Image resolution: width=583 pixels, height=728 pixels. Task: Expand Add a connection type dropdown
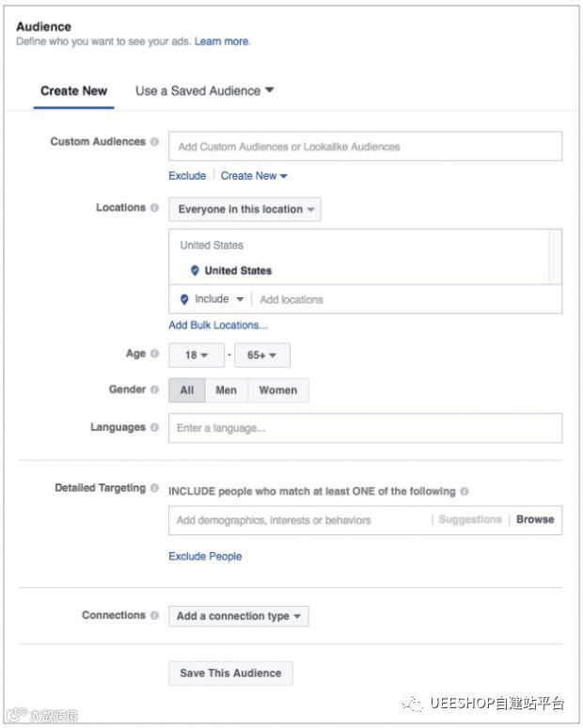238,616
